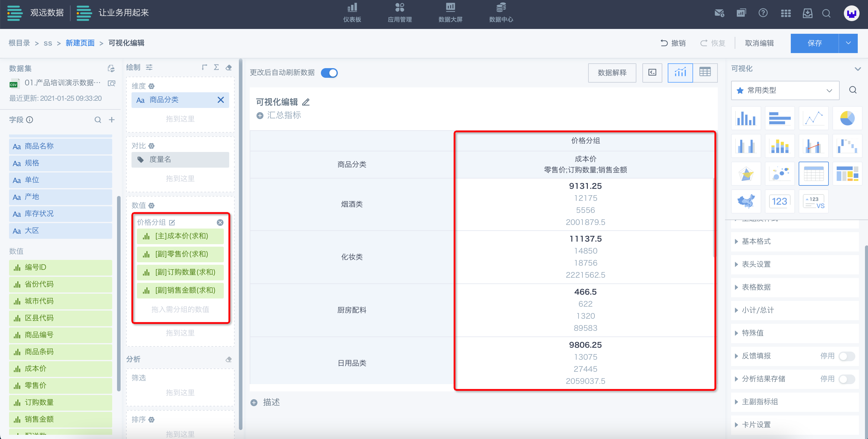Choose the China map chart type
Image resolution: width=868 pixels, height=439 pixels.
pyautogui.click(x=746, y=201)
